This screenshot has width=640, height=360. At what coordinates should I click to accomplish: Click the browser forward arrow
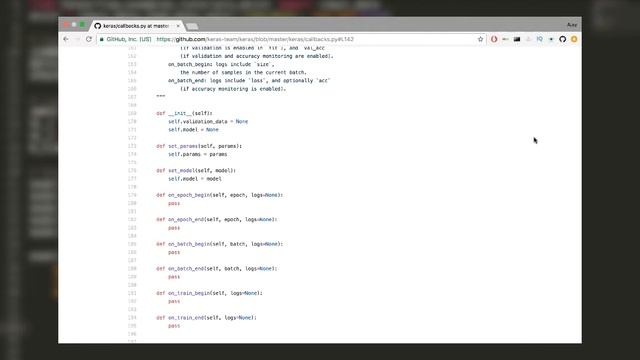tap(77, 39)
